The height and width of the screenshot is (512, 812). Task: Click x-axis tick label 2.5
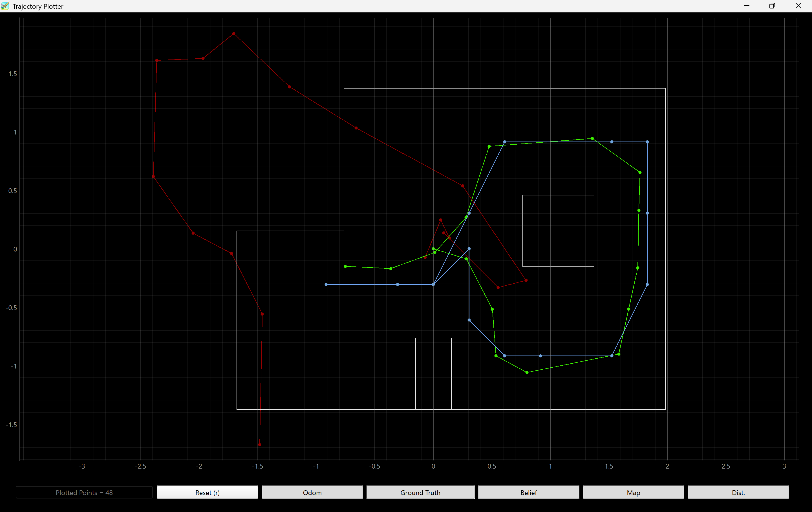[x=726, y=466]
